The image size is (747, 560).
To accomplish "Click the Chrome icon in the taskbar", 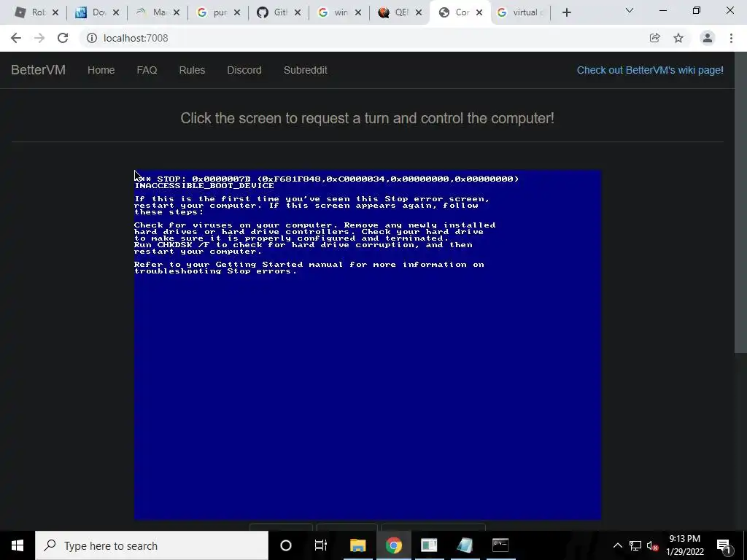I will point(393,545).
